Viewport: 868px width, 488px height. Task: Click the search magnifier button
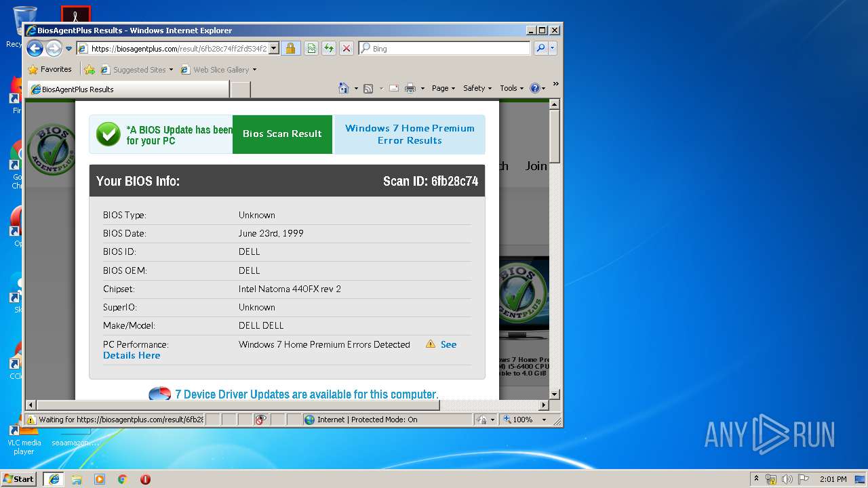click(x=540, y=48)
